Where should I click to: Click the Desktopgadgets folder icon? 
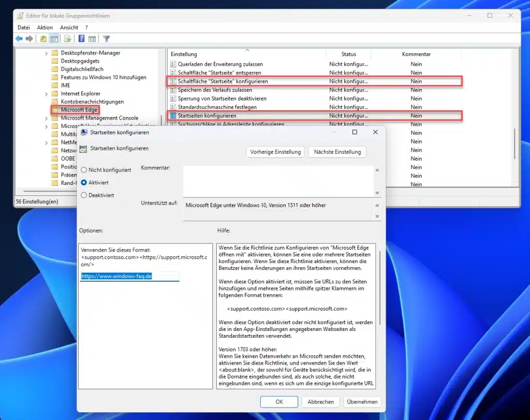tap(55, 61)
